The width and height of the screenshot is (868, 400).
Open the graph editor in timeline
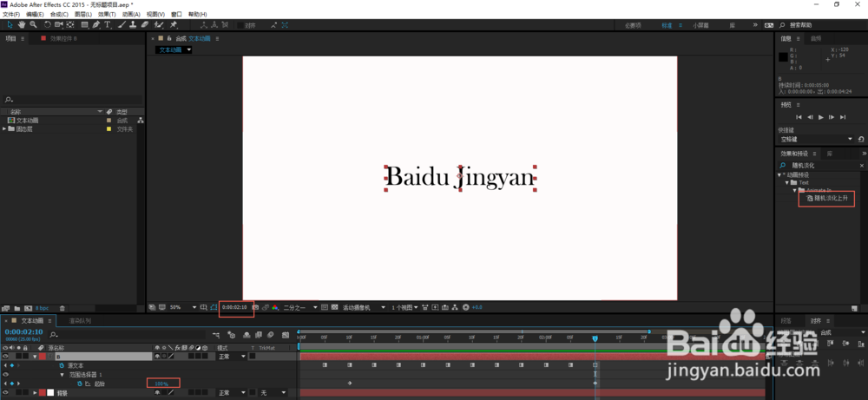(x=286, y=335)
